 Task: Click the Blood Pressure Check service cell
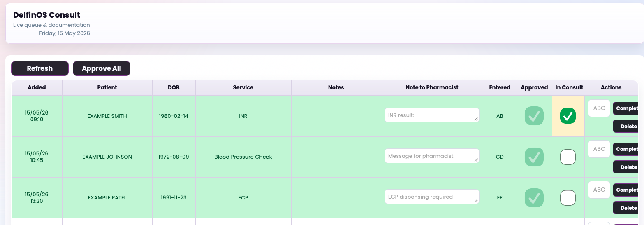[243, 157]
